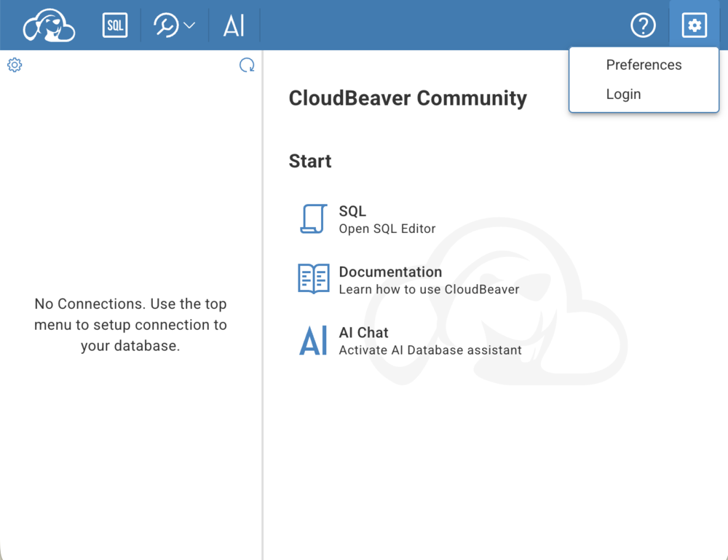This screenshot has width=728, height=560.
Task: Open the AI toolbar button
Action: tap(234, 25)
